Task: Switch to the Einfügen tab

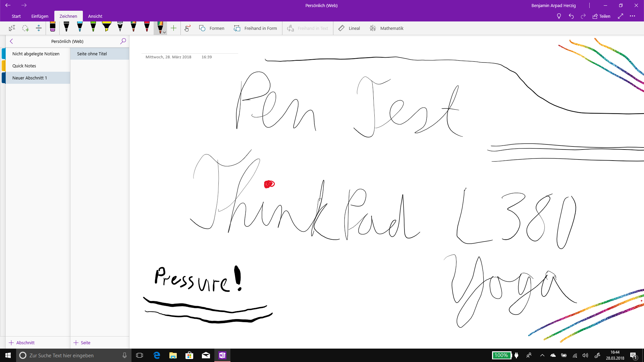Action: pyautogui.click(x=40, y=16)
